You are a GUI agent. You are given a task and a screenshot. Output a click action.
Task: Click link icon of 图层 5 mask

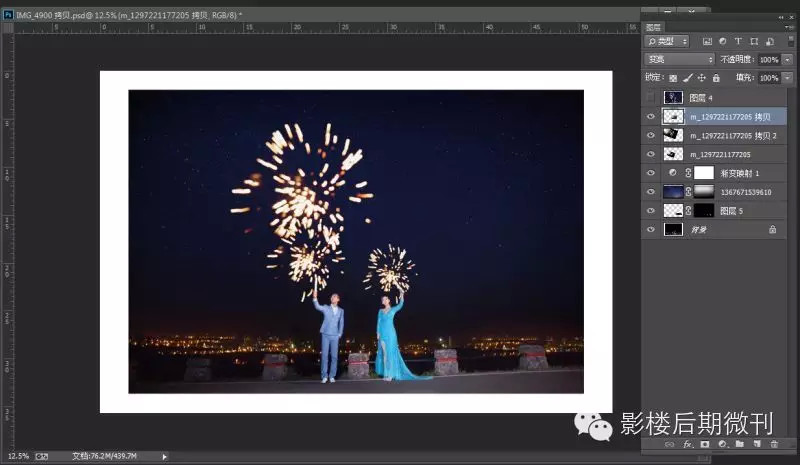(688, 211)
